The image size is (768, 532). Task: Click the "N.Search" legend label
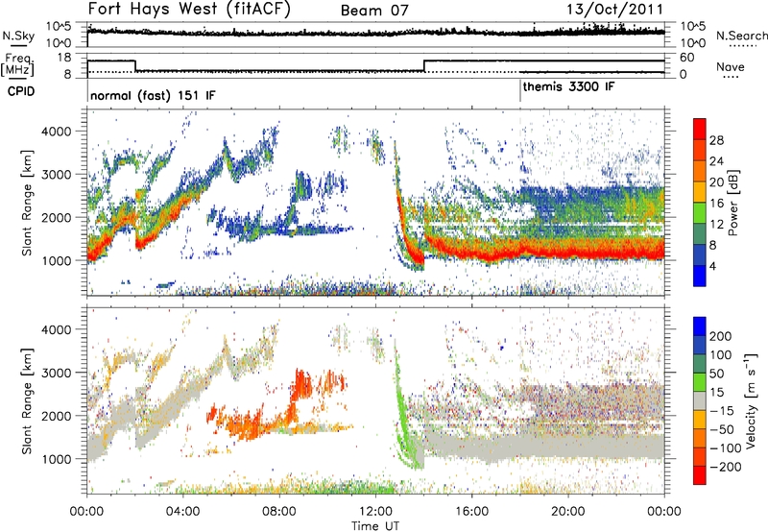(x=742, y=36)
